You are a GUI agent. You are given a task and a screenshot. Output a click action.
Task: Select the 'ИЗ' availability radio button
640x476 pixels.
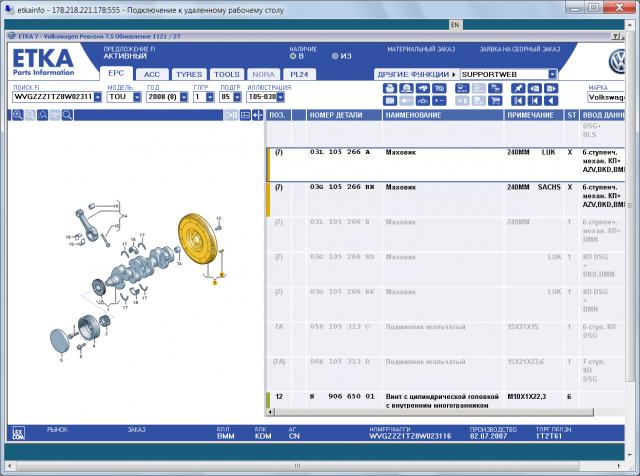335,56
